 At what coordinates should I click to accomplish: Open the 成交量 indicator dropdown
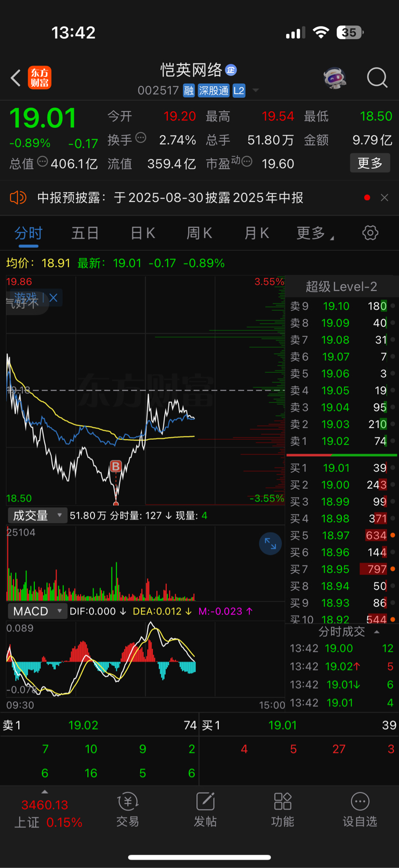[x=37, y=516]
